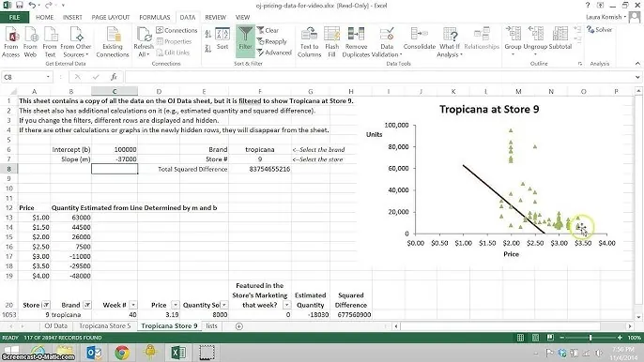This screenshot has width=644, height=362.
Task: Open the Store column filter dropdown
Action: click(46, 305)
